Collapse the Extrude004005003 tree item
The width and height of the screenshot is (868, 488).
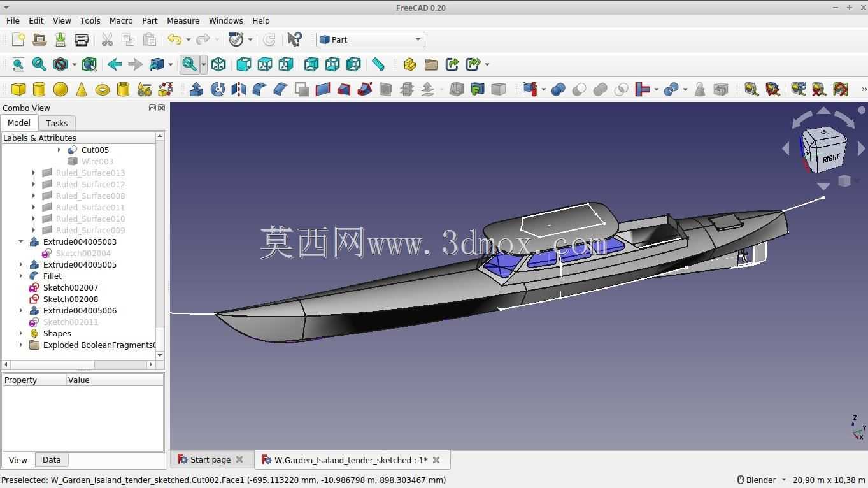21,241
